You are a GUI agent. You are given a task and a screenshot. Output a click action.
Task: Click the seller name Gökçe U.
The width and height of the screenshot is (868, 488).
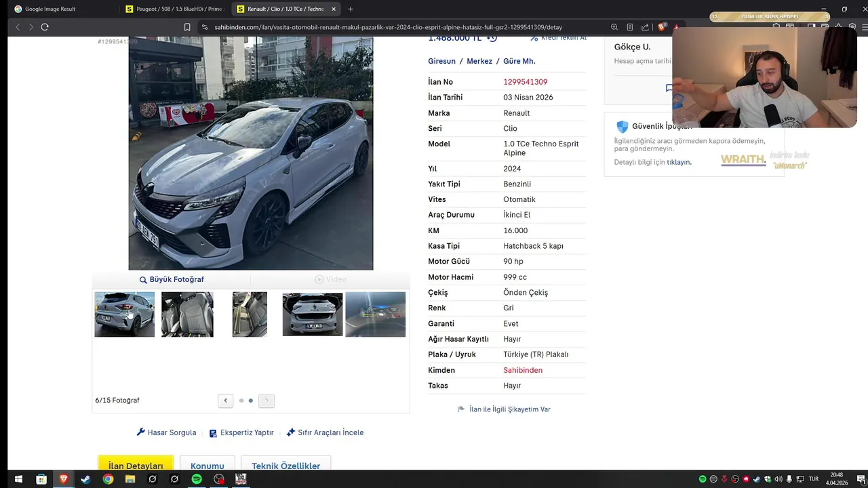[632, 47]
